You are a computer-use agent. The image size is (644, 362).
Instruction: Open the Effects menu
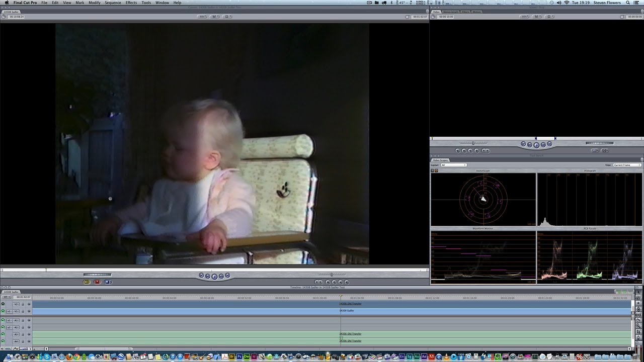click(131, 3)
